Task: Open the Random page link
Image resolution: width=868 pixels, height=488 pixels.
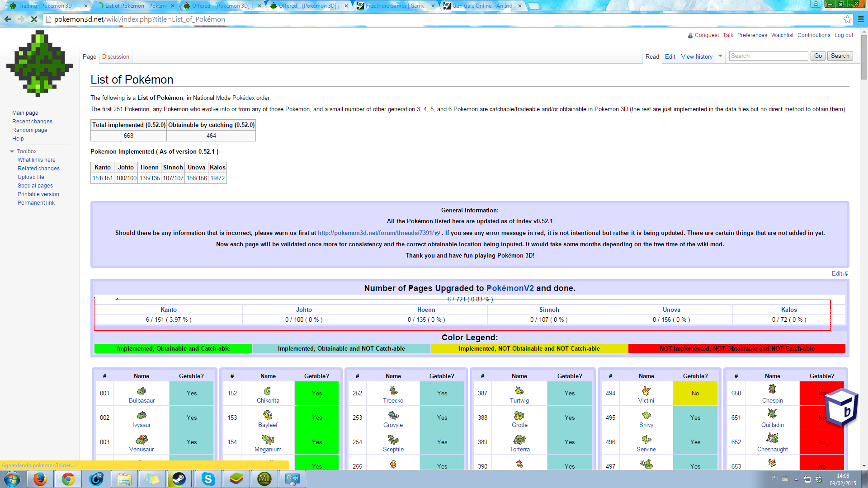Action: [x=30, y=130]
